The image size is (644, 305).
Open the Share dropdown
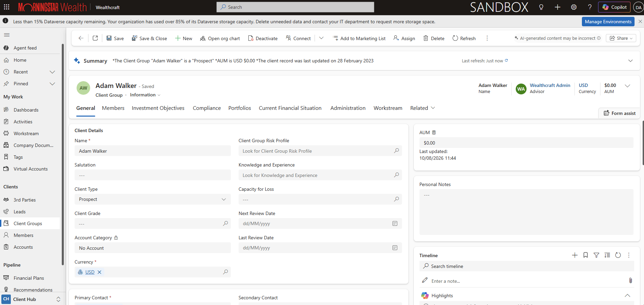(621, 38)
